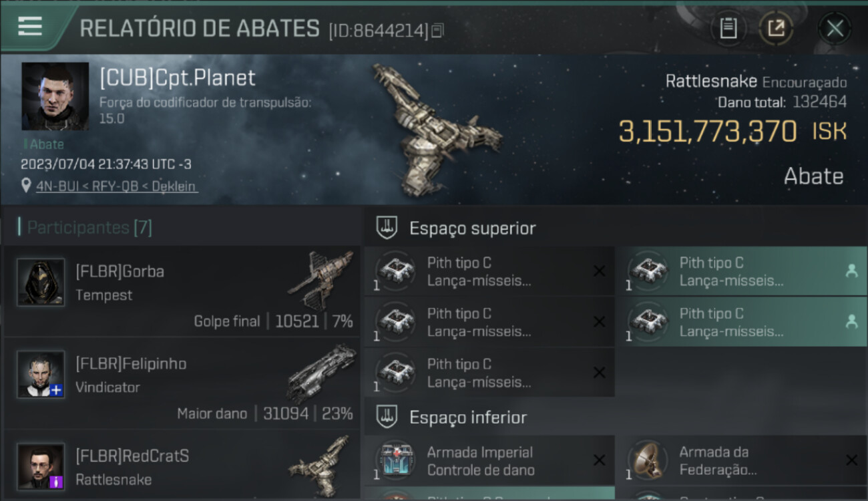Click the Espaço superior shield icon
This screenshot has width=868, height=501.
386,228
